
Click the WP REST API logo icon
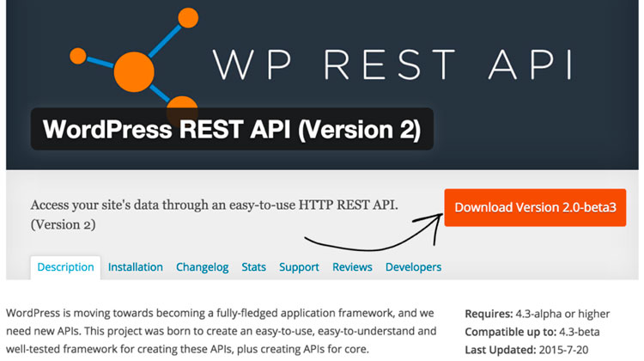pos(134,66)
